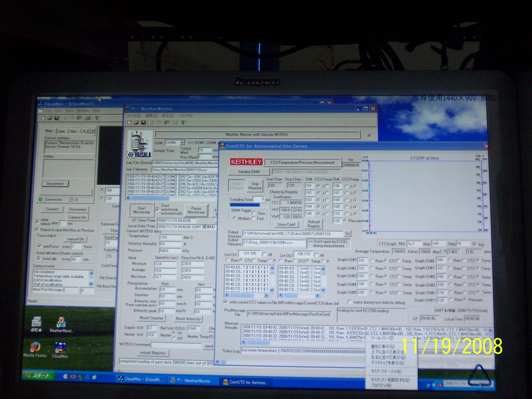Click the print icon in CloudMon toolbar
This screenshot has width=532, height=399.
point(88,118)
